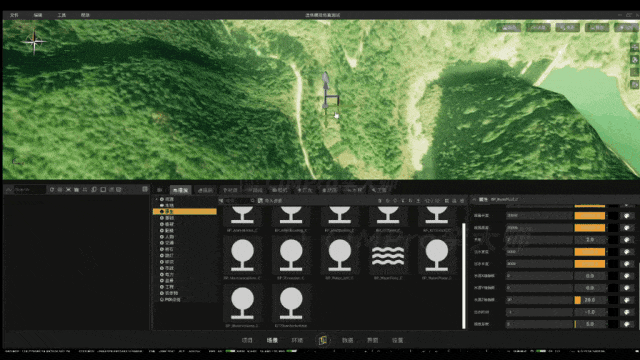
Task: Switch to the 设置 bottom tab
Action: [x=398, y=340]
